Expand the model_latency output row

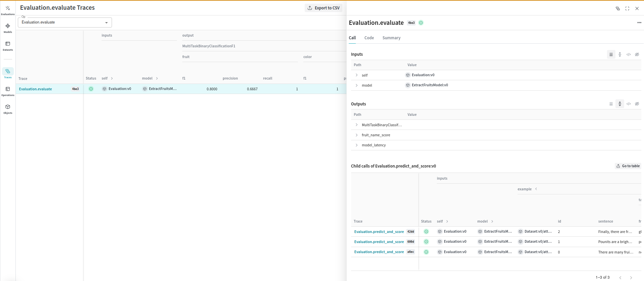click(357, 145)
